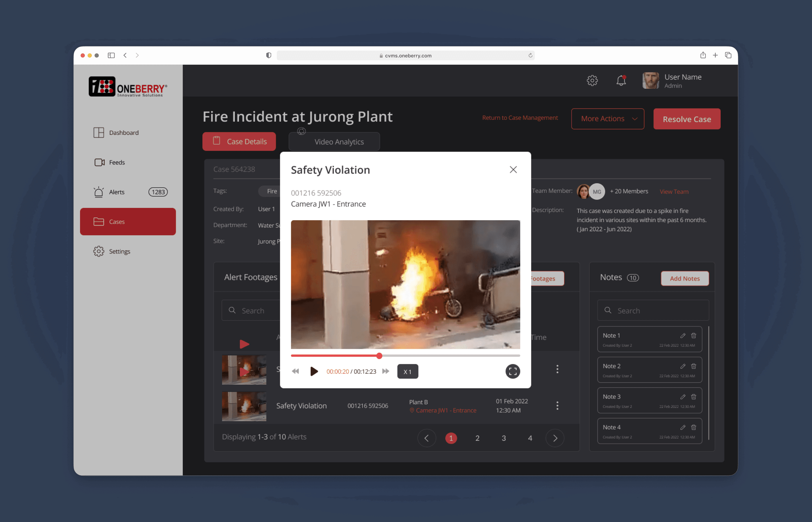Screen dimensions: 812x522
Task: Open options for Plant B alert row
Action: click(557, 406)
